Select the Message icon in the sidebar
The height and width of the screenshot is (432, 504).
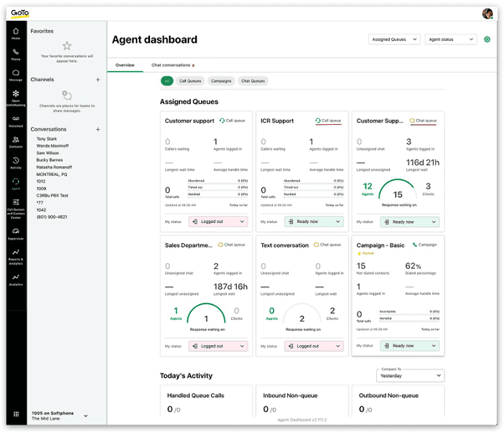pos(16,73)
